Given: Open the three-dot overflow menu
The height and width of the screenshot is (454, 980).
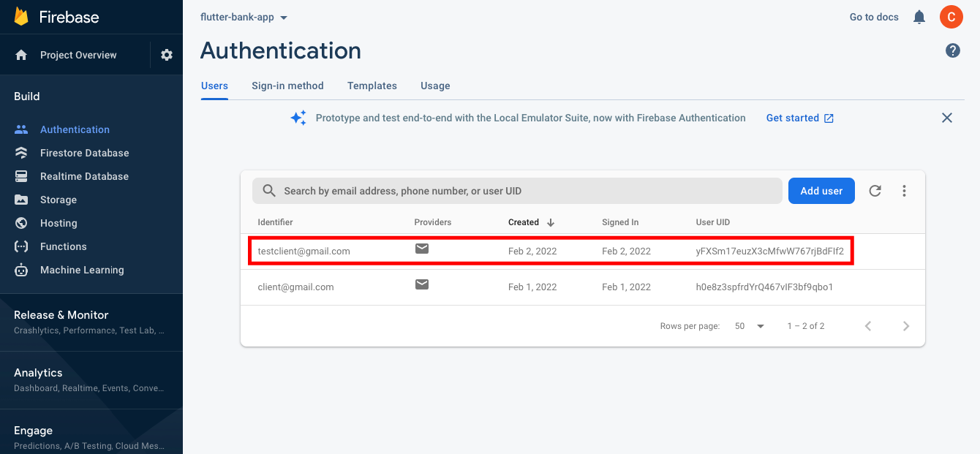Looking at the screenshot, I should (x=905, y=191).
